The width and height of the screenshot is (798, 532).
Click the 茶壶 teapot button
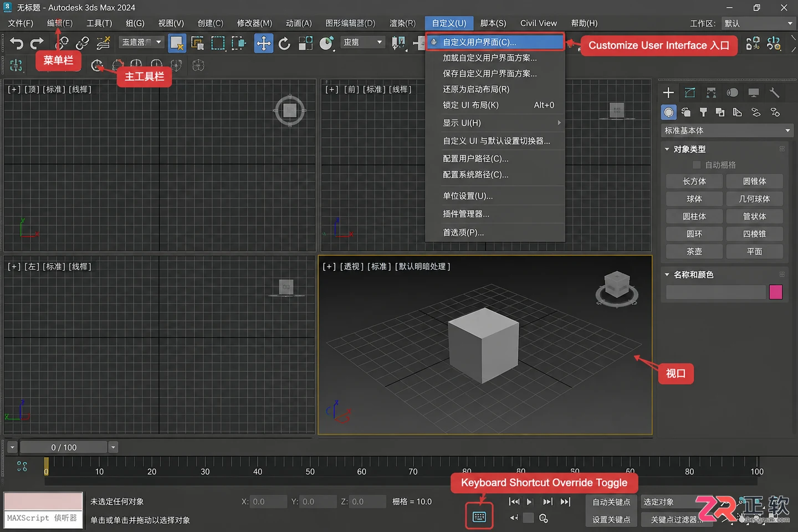click(x=694, y=252)
